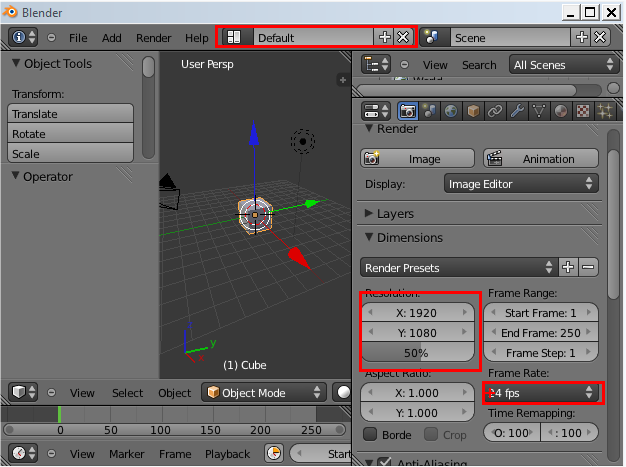Open the Info editor type selector

tap(23, 38)
